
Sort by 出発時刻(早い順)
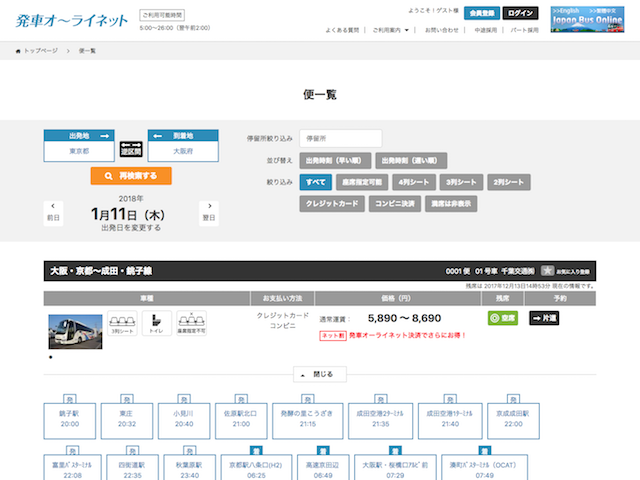pos(335,161)
